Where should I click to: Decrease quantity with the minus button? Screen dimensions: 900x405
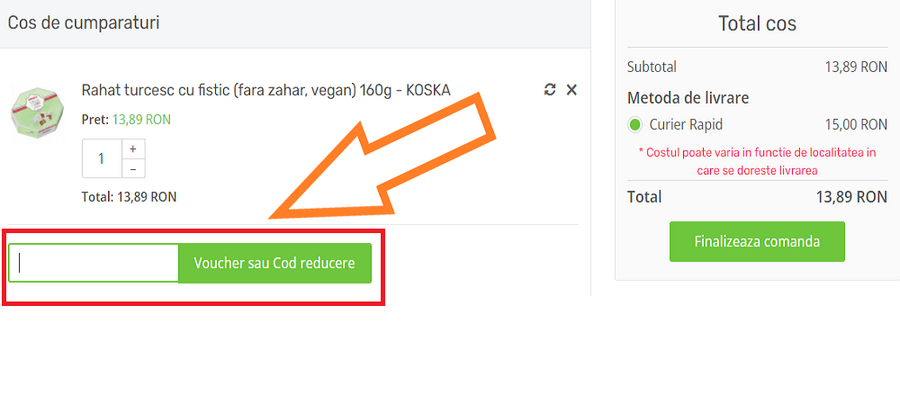coord(134,168)
